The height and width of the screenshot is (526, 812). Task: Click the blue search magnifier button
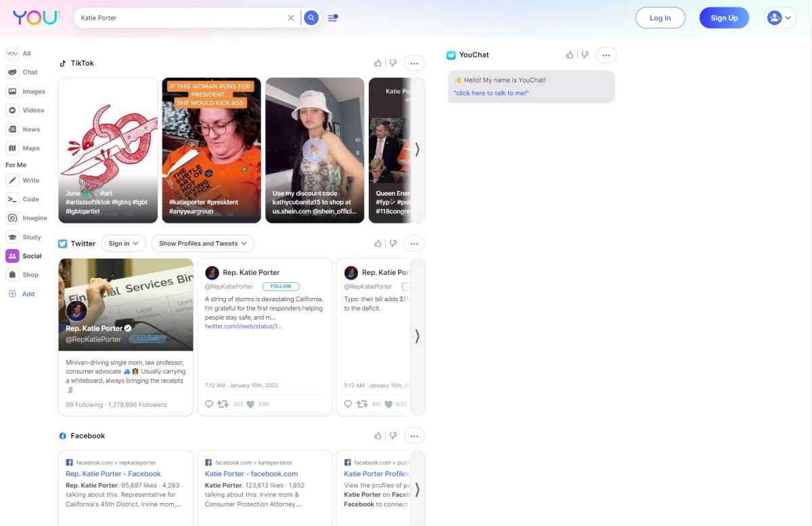tap(311, 18)
